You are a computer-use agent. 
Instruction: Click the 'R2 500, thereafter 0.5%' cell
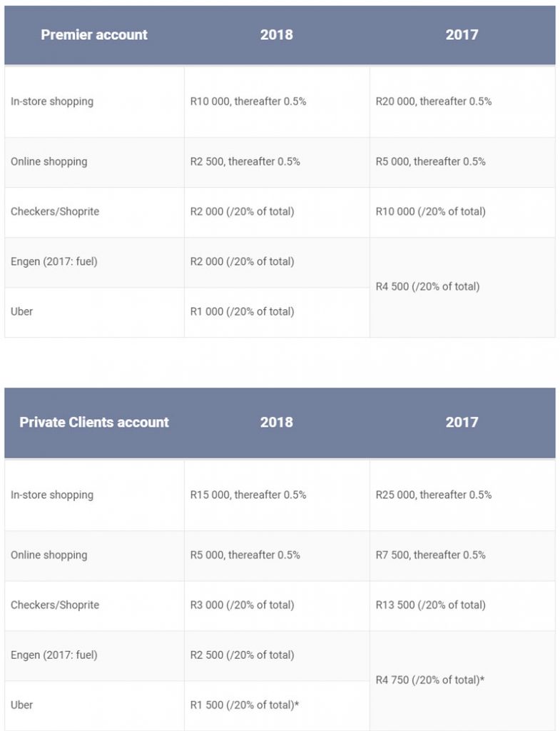pyautogui.click(x=245, y=161)
